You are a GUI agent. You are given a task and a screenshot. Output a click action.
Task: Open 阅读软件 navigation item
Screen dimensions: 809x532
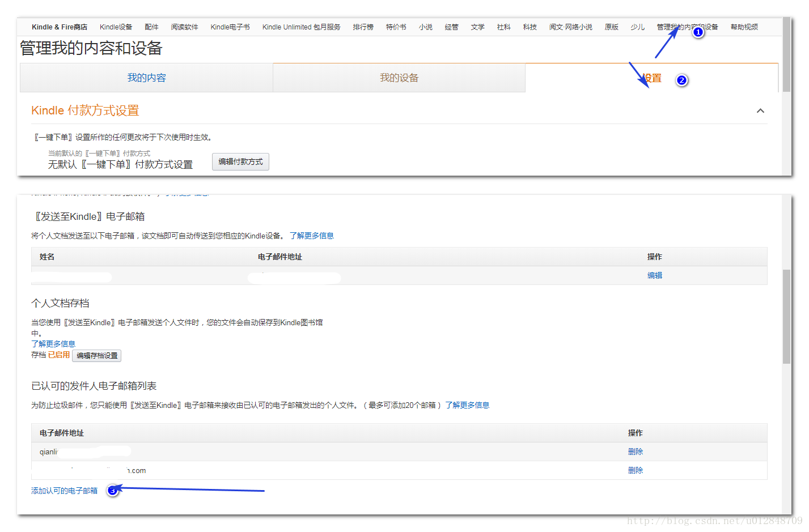point(184,27)
